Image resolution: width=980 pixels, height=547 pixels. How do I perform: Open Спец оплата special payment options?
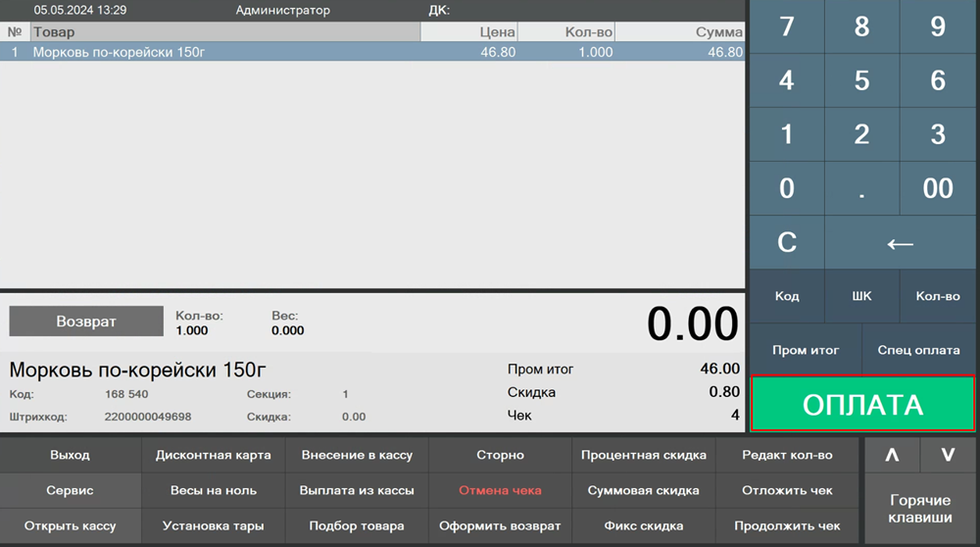coord(918,350)
